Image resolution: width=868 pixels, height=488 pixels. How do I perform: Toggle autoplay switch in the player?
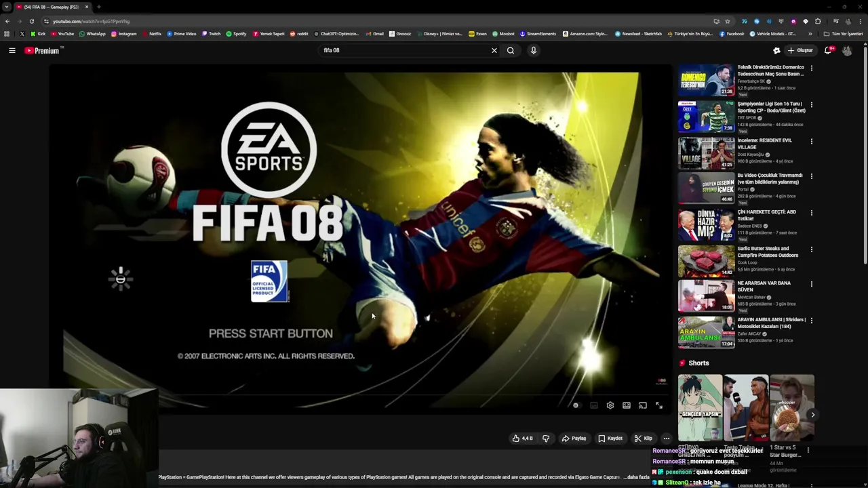tap(576, 405)
